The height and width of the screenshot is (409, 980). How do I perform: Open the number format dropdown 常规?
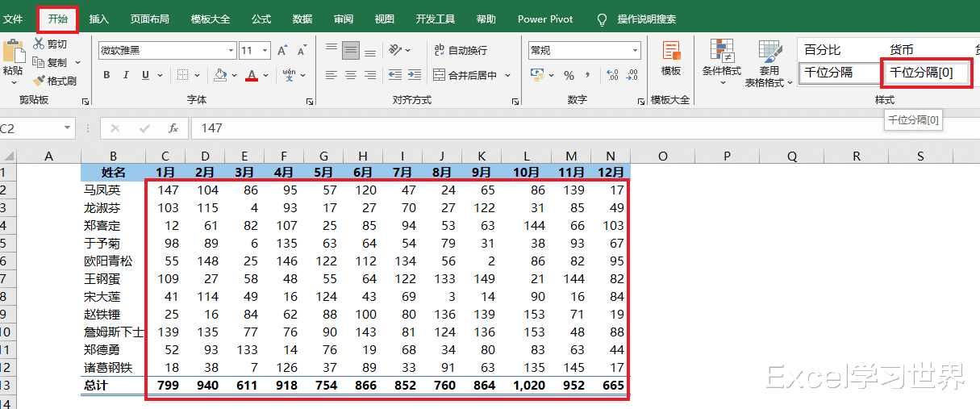[636, 51]
